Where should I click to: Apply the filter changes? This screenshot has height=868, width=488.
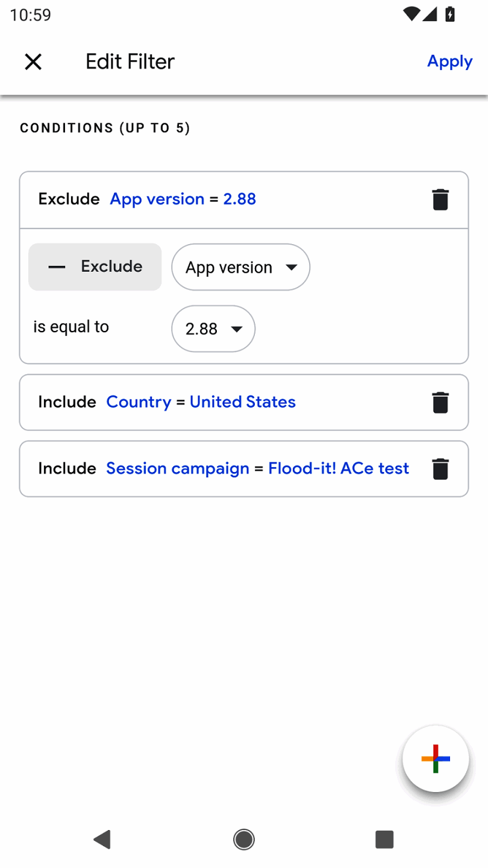point(449,61)
